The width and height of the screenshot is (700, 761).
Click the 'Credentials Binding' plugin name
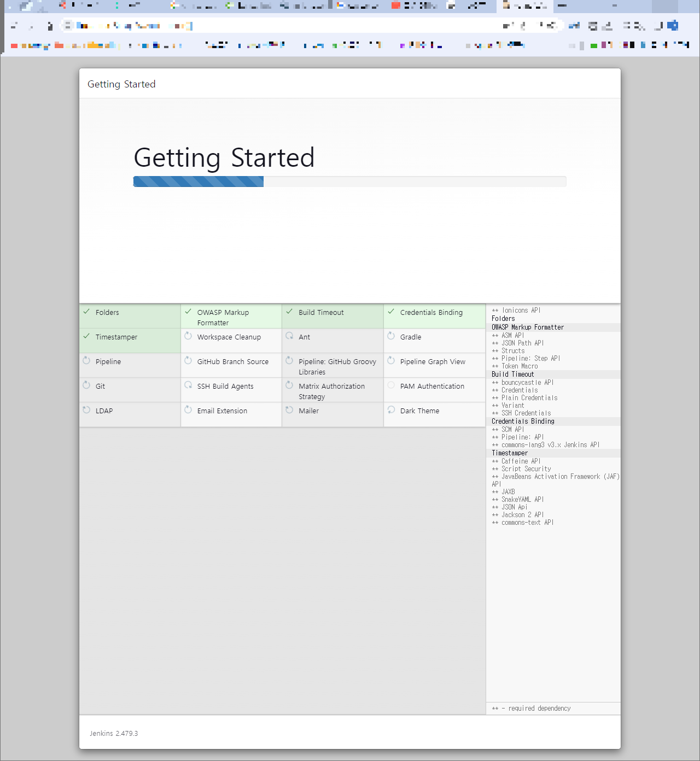tap(431, 312)
